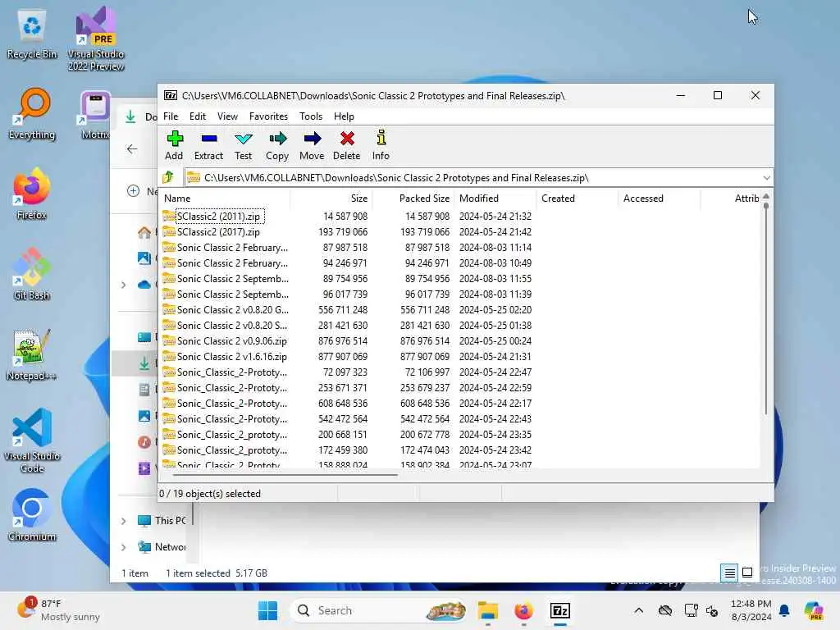The image size is (840, 630).
Task: Sort by the Name column header
Action: (x=225, y=199)
